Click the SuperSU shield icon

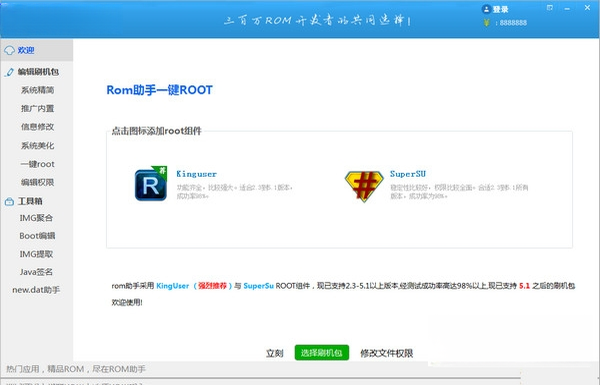pos(364,186)
